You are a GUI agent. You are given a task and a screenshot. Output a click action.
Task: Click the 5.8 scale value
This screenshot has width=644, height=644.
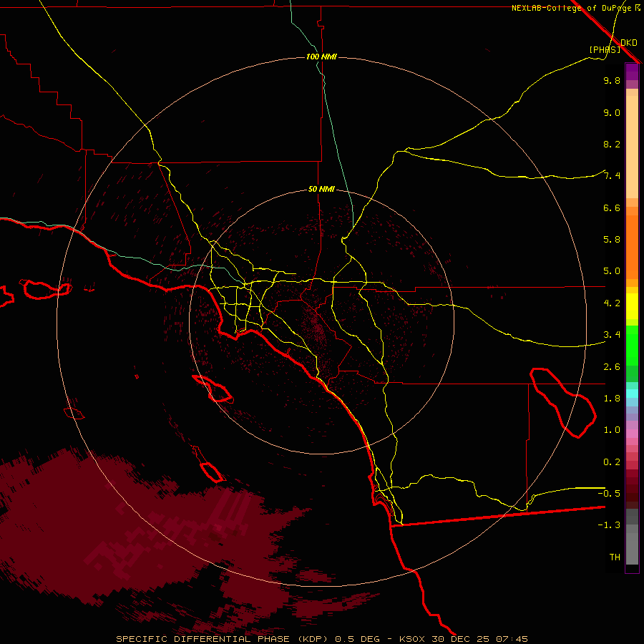[x=612, y=240]
